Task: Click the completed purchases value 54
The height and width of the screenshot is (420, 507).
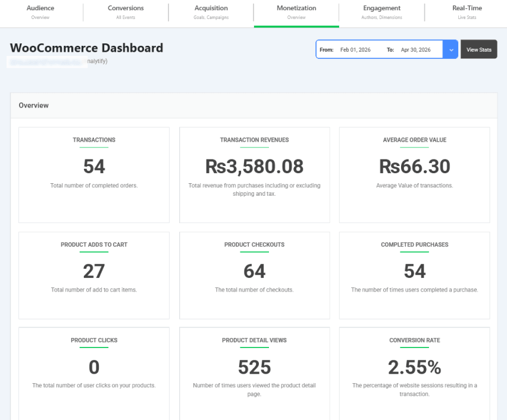Action: [x=415, y=271]
